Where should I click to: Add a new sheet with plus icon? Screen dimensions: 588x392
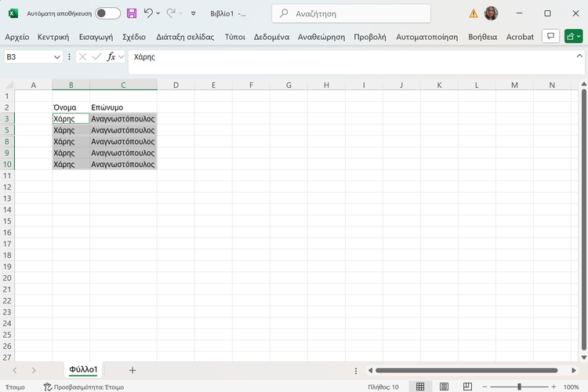coord(132,371)
